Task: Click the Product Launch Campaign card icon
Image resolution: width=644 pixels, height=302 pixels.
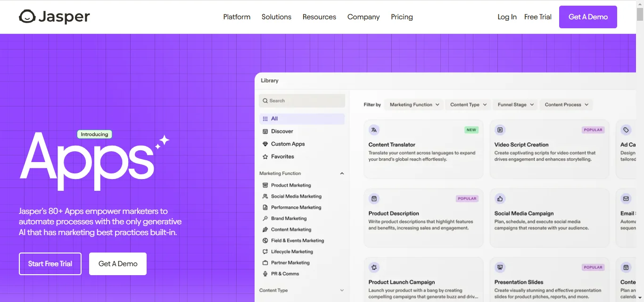Action: tap(374, 267)
